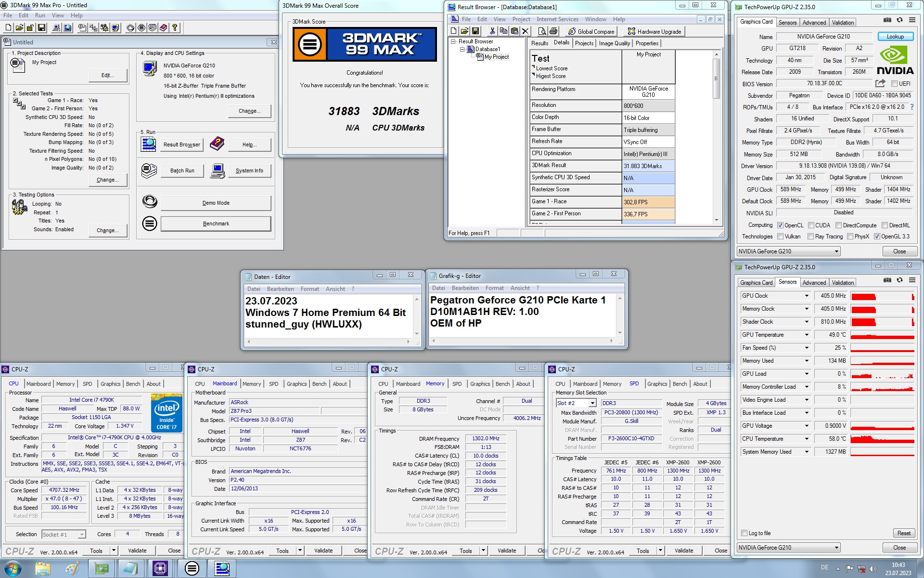Toggle DirectCompute checkbox in GPU-Z
924x578 pixels.
[x=838, y=225]
